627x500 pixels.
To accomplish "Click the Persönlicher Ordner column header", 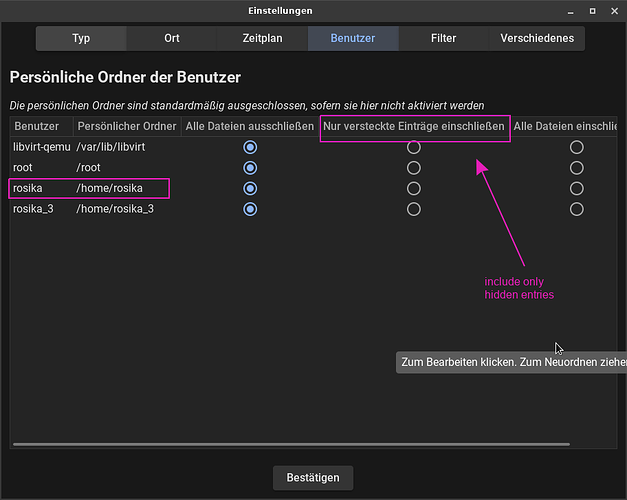I will (x=125, y=127).
